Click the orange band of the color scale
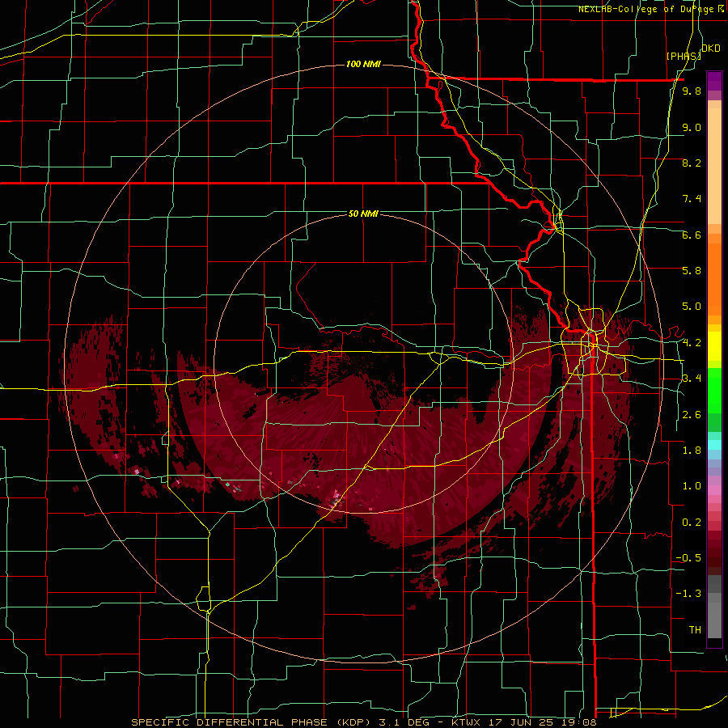The height and width of the screenshot is (728, 728). coord(714,278)
